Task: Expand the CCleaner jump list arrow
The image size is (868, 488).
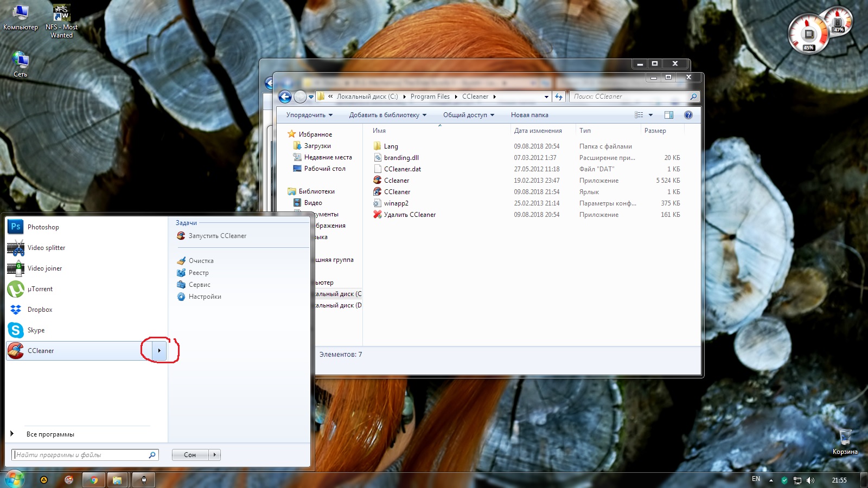Action: click(159, 351)
